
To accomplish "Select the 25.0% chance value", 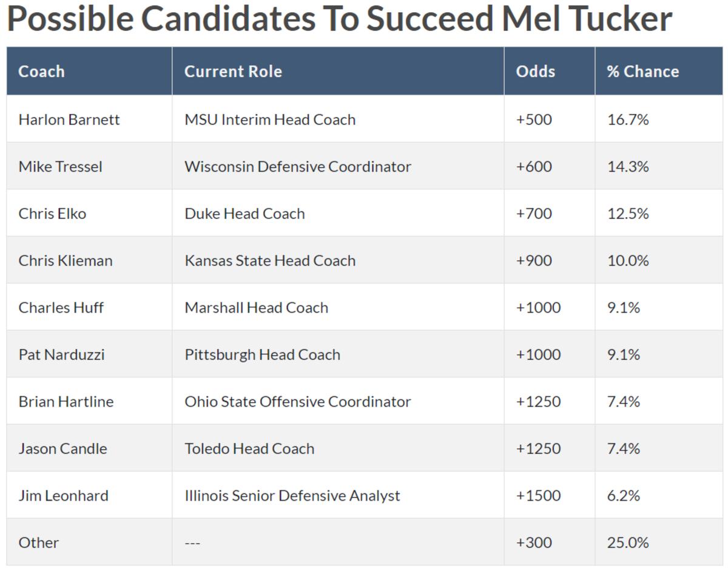I will (628, 542).
